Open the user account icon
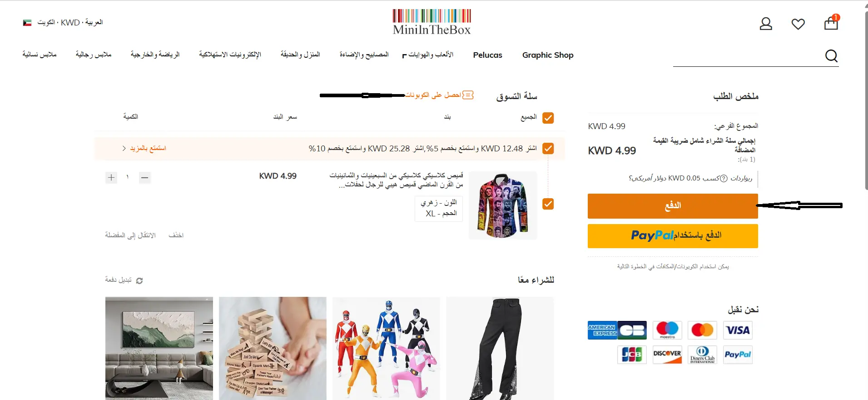 pyautogui.click(x=766, y=24)
